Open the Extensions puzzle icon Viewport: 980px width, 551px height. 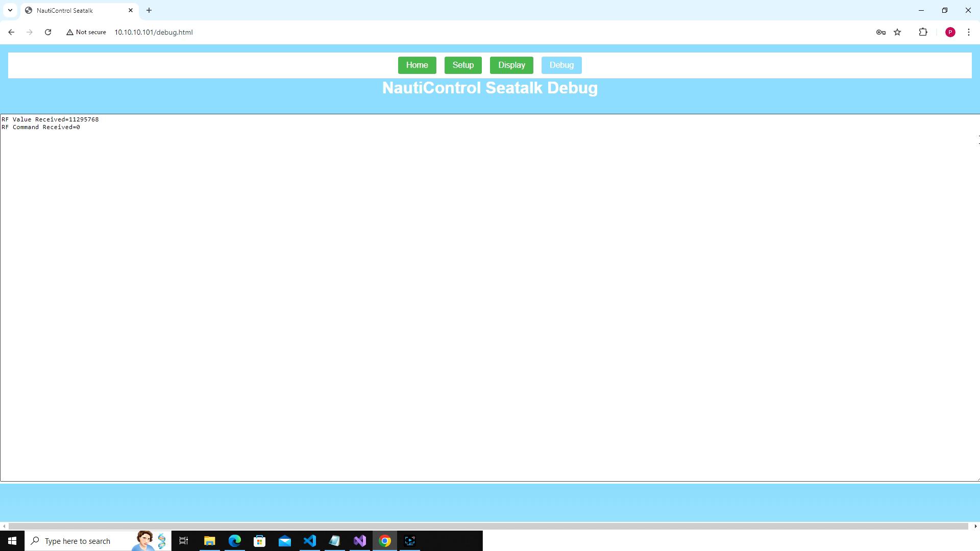click(923, 32)
